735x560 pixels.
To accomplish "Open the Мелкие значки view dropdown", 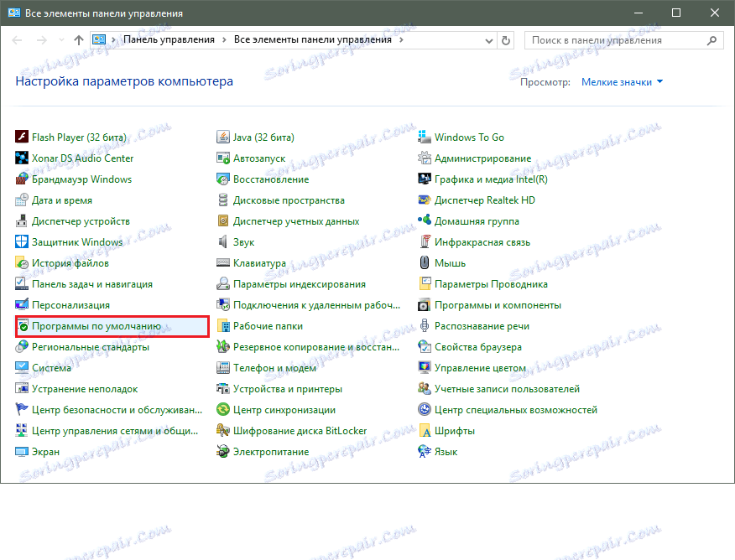I will pyautogui.click(x=622, y=82).
